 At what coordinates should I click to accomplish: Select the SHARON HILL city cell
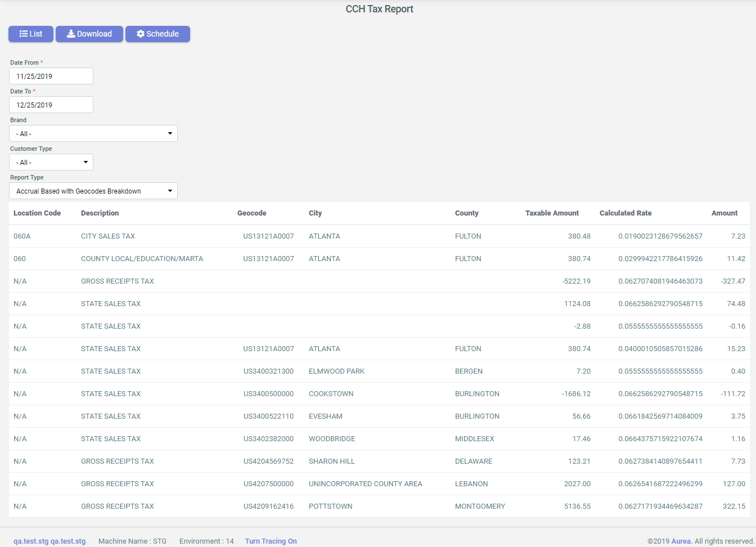point(332,461)
